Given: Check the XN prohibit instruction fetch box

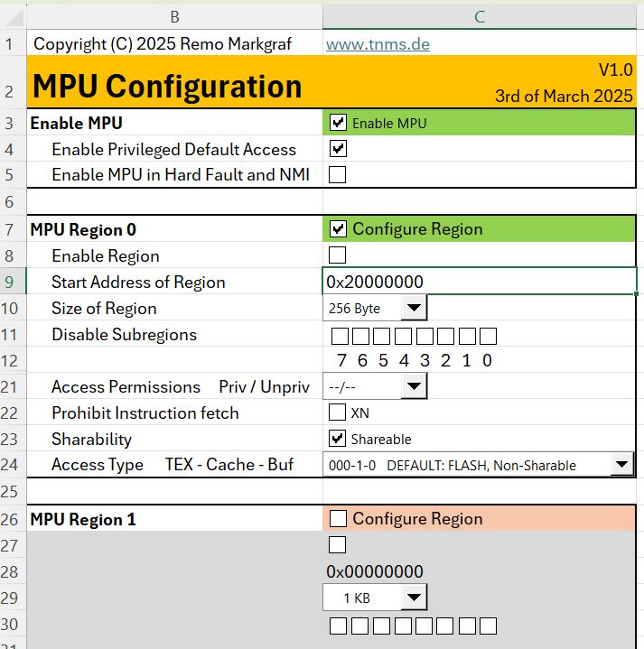Looking at the screenshot, I should pos(338,413).
